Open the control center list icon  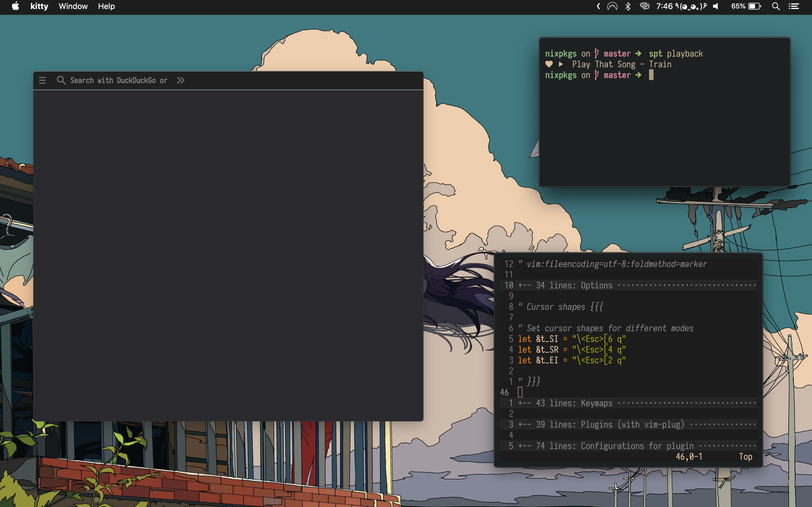coord(795,6)
